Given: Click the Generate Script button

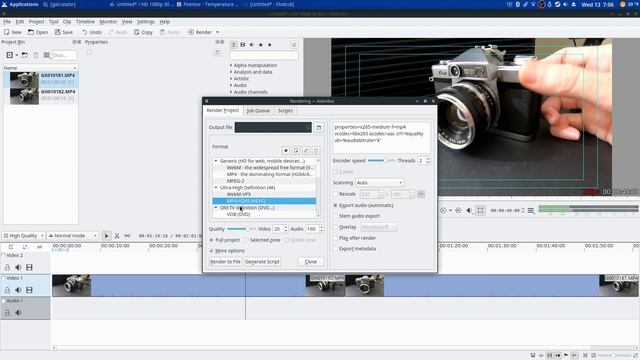Looking at the screenshot, I should tap(262, 262).
